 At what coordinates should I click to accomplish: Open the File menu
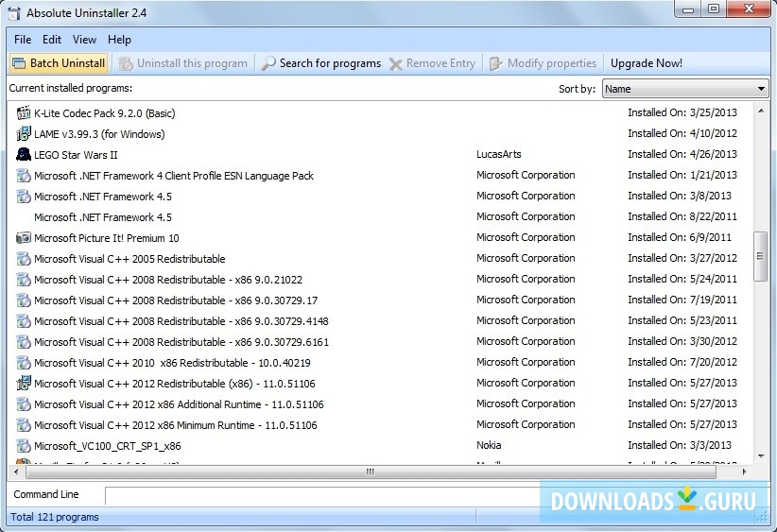23,40
